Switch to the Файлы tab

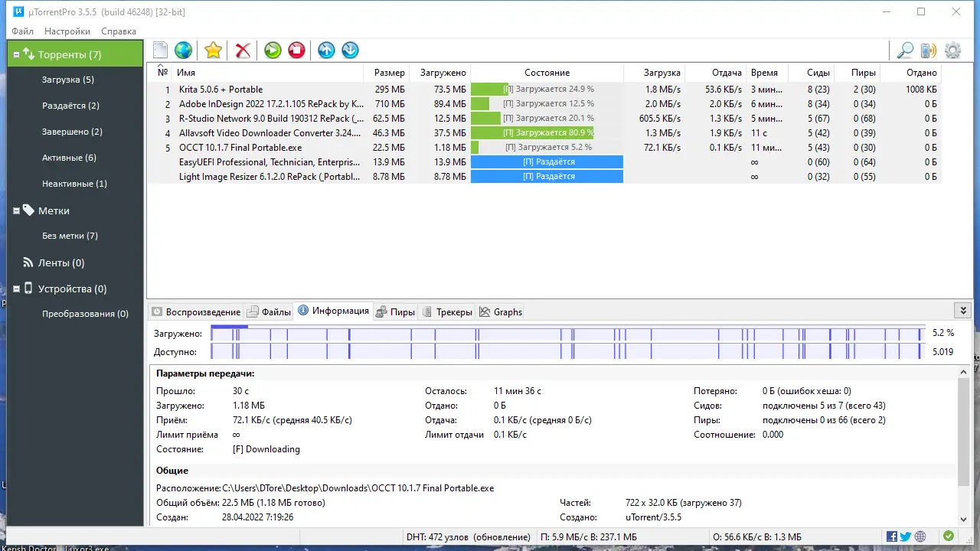tap(269, 311)
